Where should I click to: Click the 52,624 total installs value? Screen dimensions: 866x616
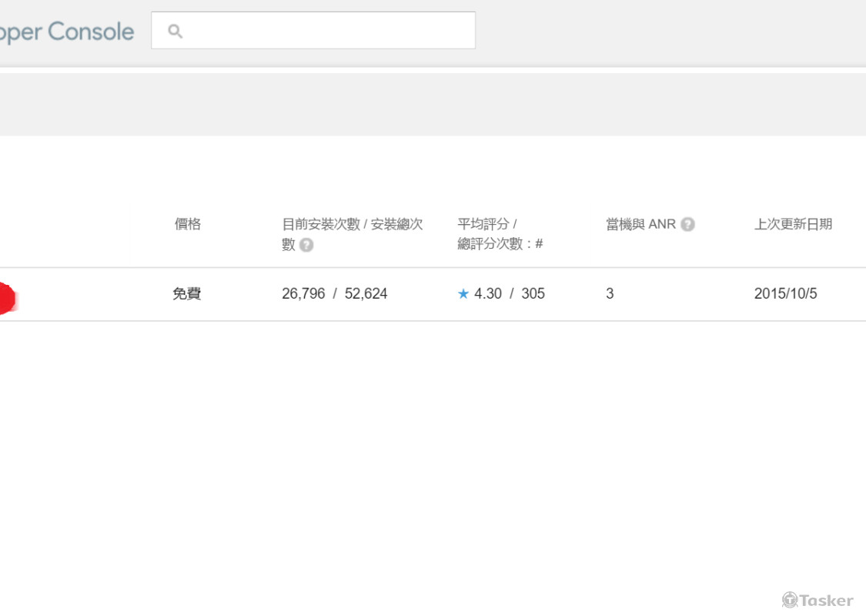(x=366, y=293)
